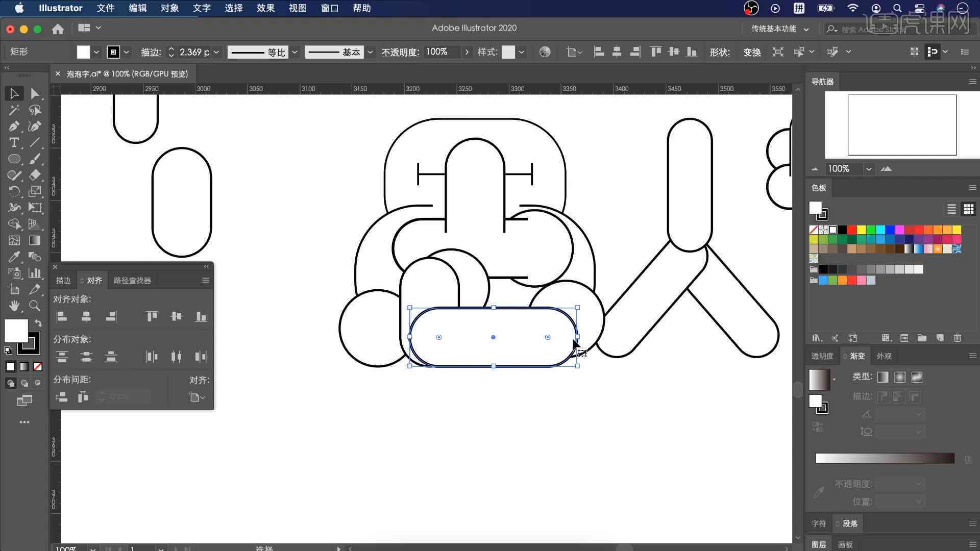
Task: Open the stroke weight dropdown
Action: tap(216, 52)
